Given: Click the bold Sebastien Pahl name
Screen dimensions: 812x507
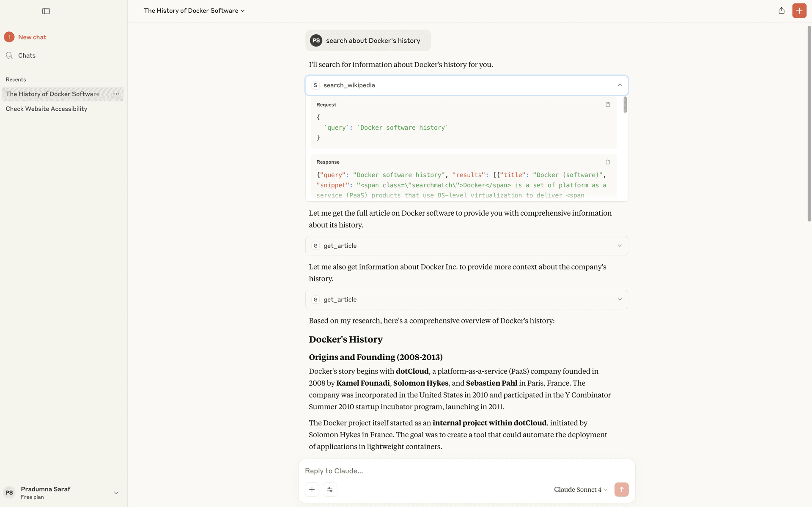Looking at the screenshot, I should pyautogui.click(x=491, y=383).
